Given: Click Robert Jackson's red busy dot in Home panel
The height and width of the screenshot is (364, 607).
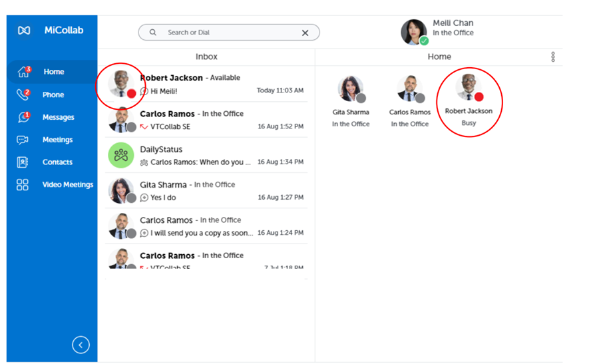Looking at the screenshot, I should click(x=479, y=96).
